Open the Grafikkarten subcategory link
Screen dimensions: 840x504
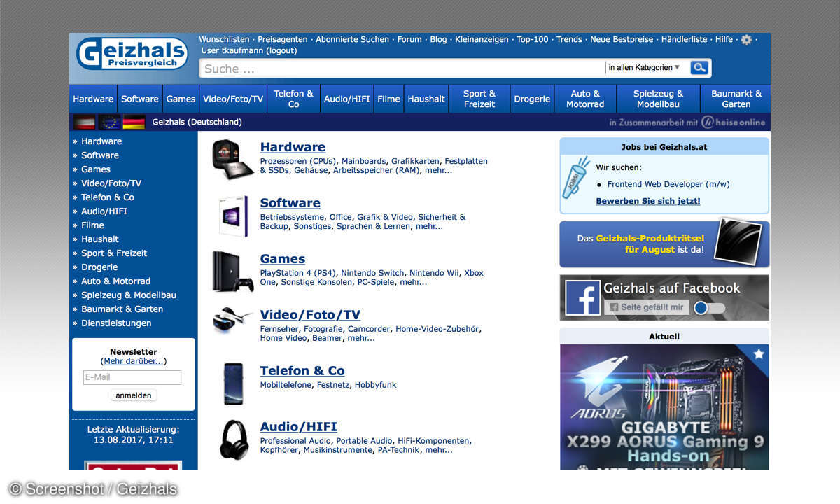415,161
